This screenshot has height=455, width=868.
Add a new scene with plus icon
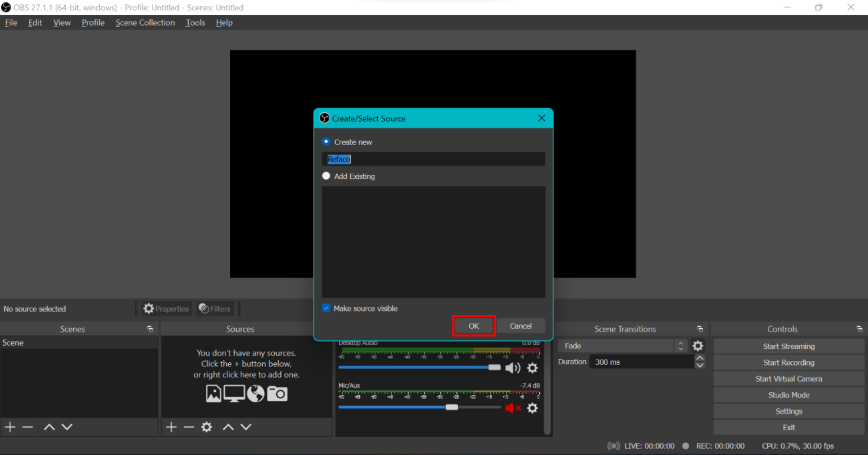coord(10,427)
